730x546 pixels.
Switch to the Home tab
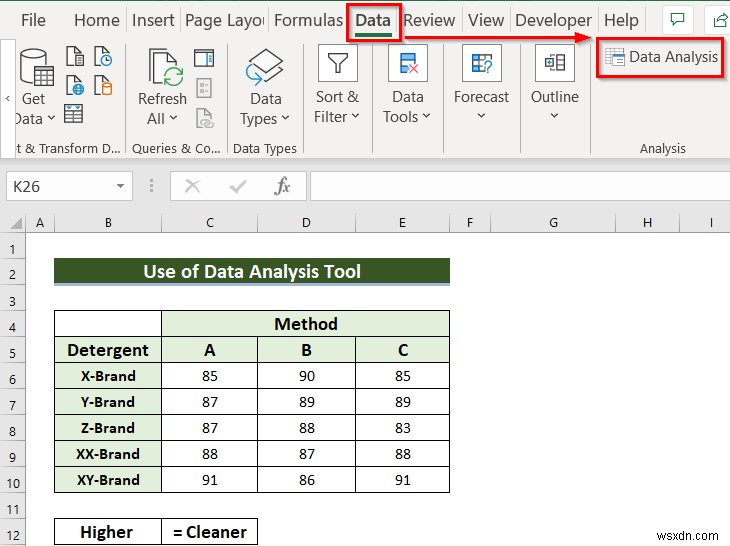pyautogui.click(x=97, y=20)
